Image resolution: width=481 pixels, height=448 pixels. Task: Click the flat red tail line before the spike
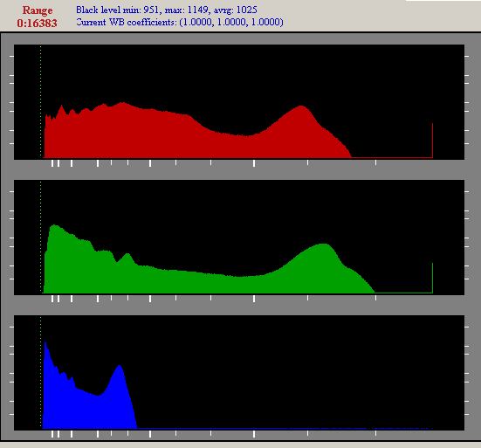point(392,157)
